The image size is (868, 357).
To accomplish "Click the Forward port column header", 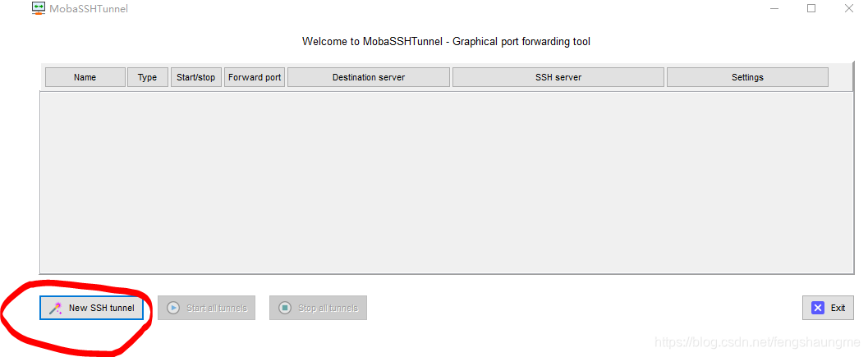I will pyautogui.click(x=255, y=77).
